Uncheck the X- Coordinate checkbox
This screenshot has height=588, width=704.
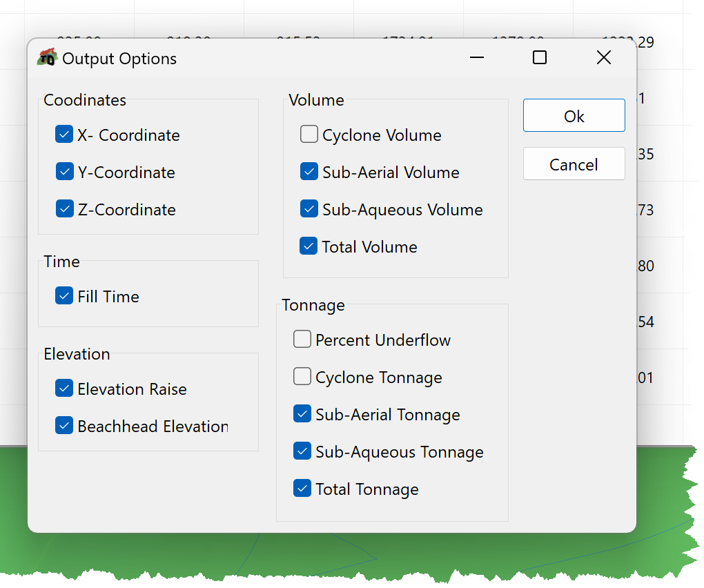(64, 134)
